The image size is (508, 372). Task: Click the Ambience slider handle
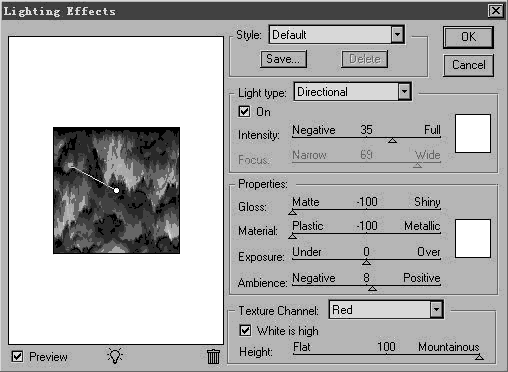coord(372,288)
